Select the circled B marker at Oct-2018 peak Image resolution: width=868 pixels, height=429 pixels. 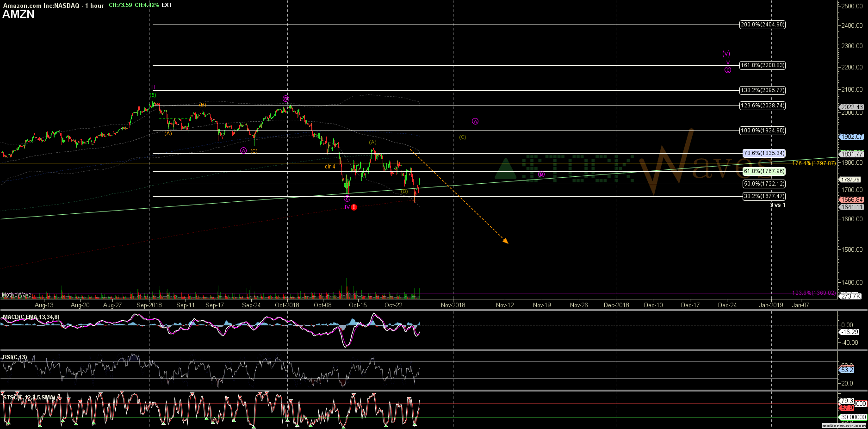[286, 99]
